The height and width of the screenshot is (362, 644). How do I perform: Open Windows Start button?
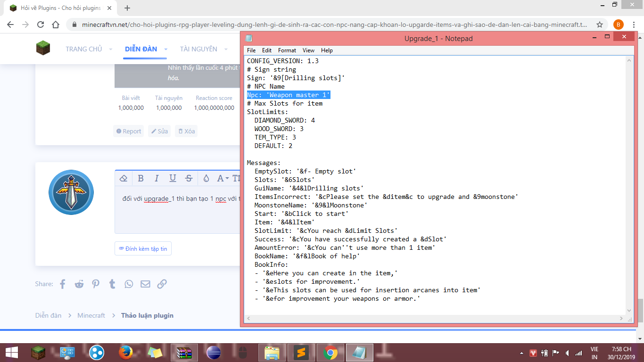click(12, 352)
